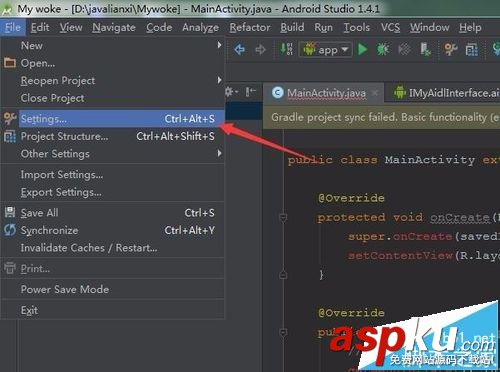Click the gear options icon in project panel
The width and height of the screenshot is (500, 372).
coord(231,92)
